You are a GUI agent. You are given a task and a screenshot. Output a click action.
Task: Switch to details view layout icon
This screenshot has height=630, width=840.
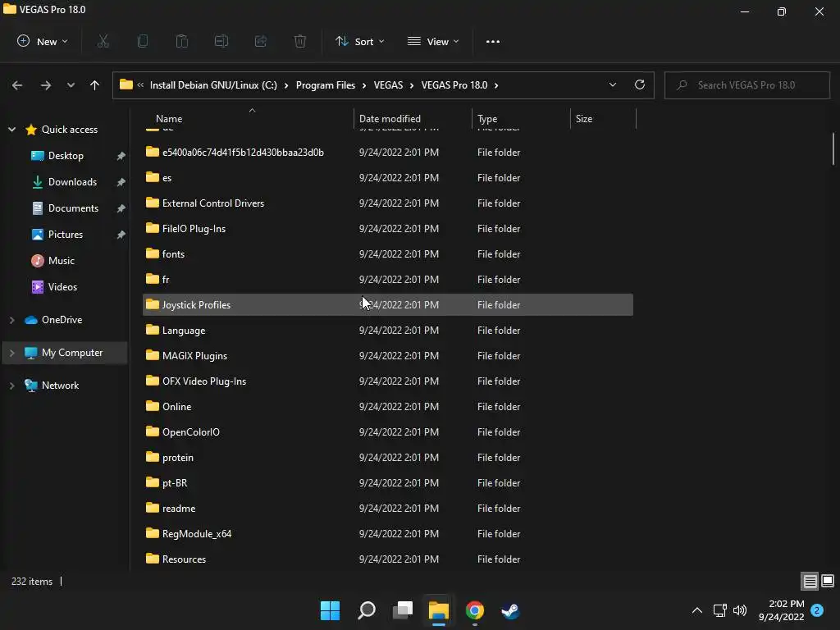click(810, 582)
